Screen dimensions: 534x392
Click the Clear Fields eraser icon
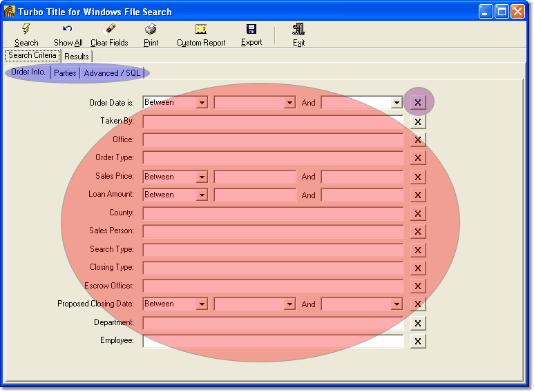click(x=109, y=29)
